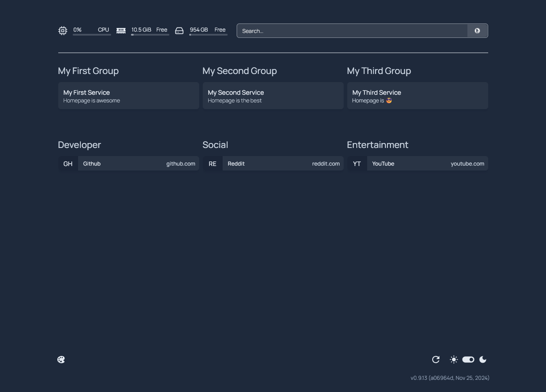Launch My First Service

point(128,95)
